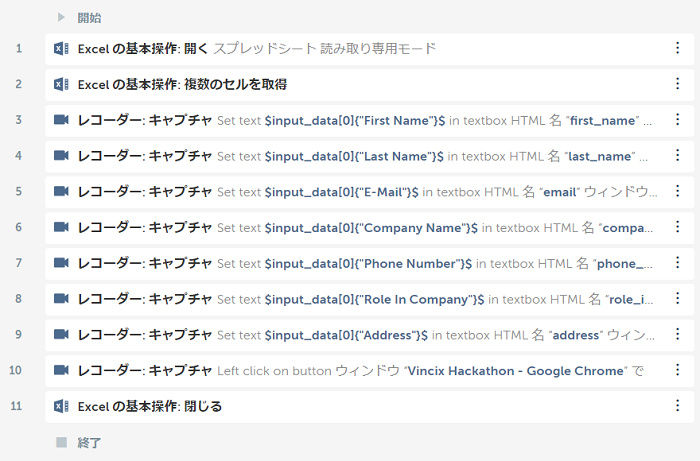Select the Excel の基本操作: 開く action text
Viewport: 700px width, 461px height.
(143, 48)
